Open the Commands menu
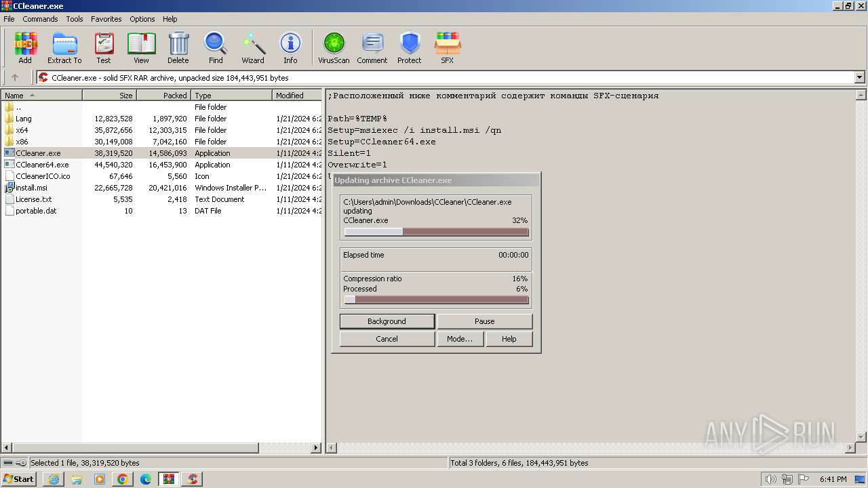Image resolution: width=868 pixels, height=488 pixels. click(x=40, y=19)
